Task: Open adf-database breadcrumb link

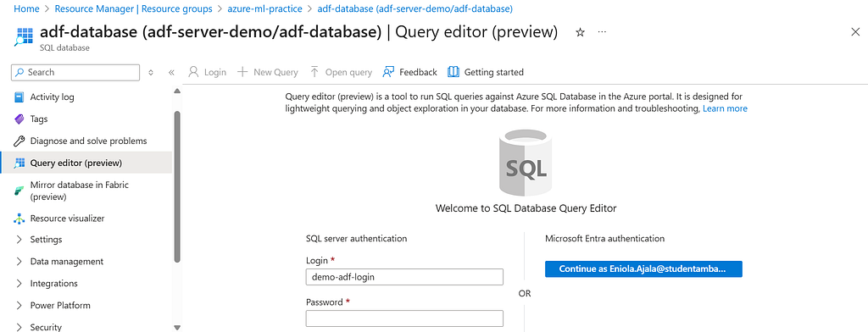Action: click(415, 8)
